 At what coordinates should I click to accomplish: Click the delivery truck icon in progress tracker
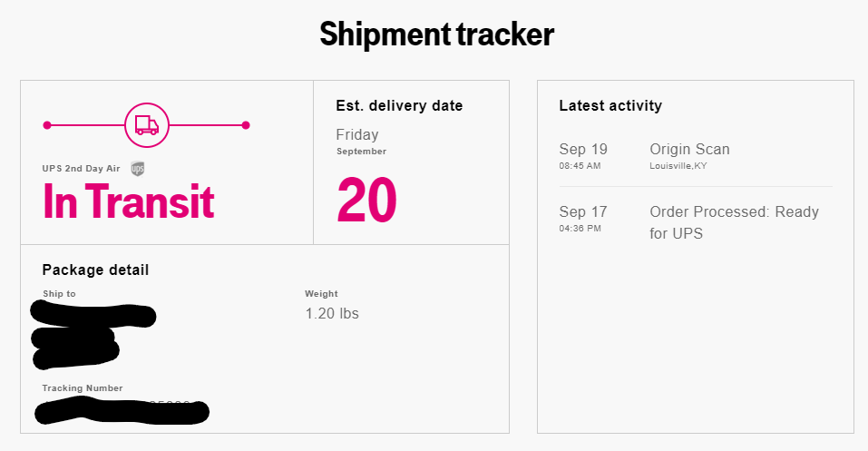tap(147, 125)
